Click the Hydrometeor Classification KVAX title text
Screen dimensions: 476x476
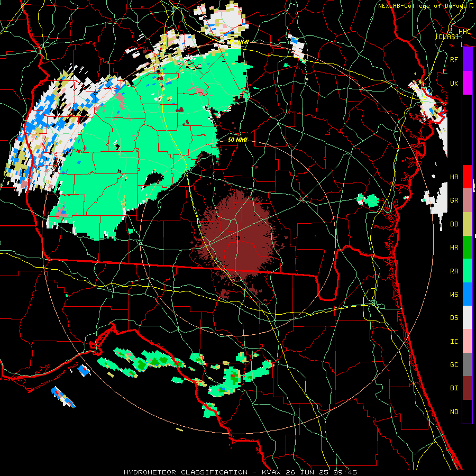click(240, 472)
